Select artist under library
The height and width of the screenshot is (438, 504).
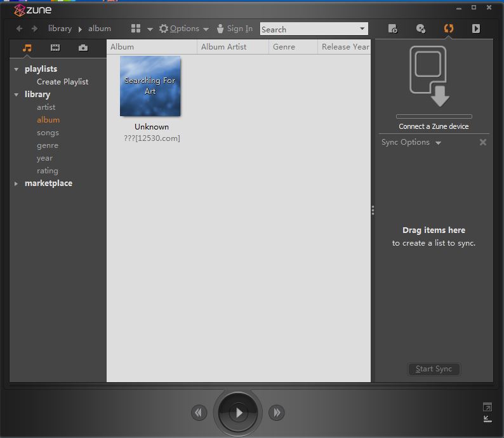[x=46, y=107]
